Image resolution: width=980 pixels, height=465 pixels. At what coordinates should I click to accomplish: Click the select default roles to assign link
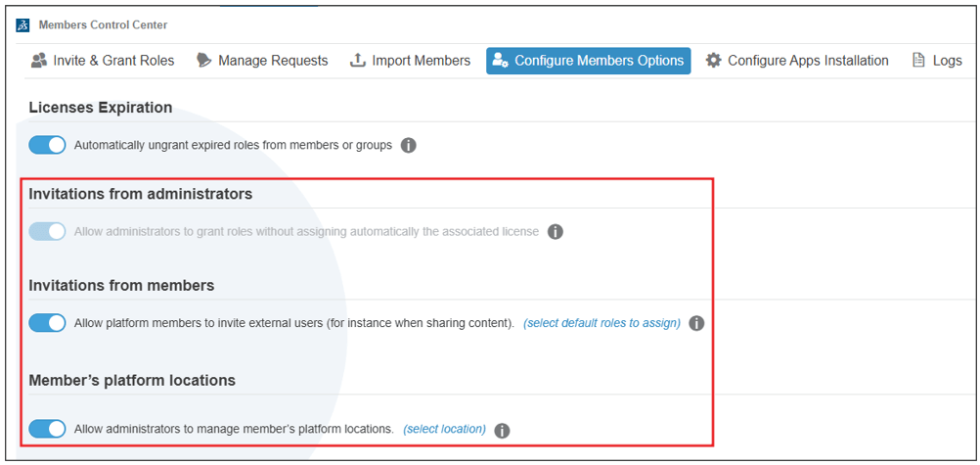coord(601,324)
